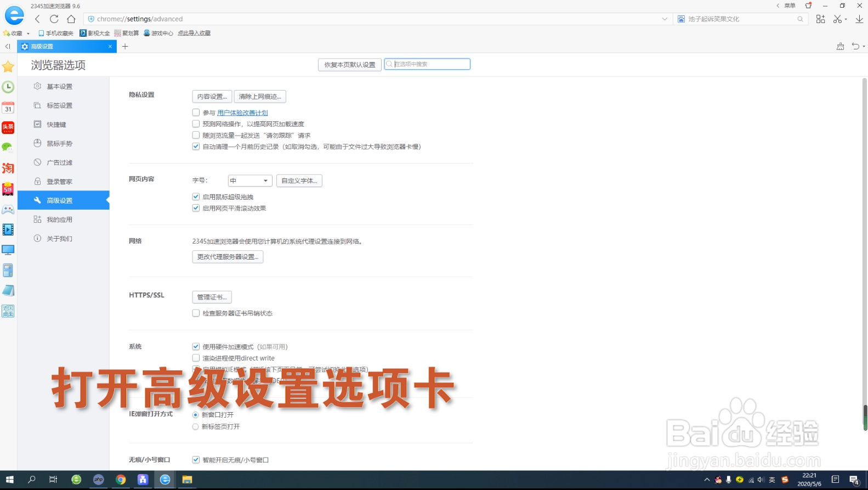This screenshot has width=868, height=490.
Task: Open the film strip video icon in sidebar
Action: coord(8,229)
